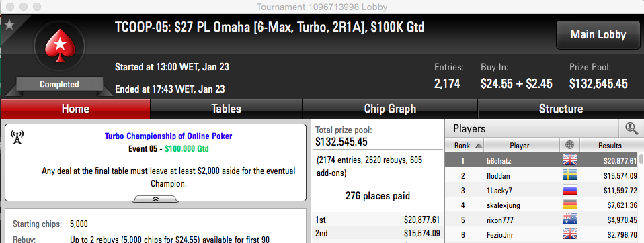Click the Russian flag next to 1Lacky7

click(569, 190)
